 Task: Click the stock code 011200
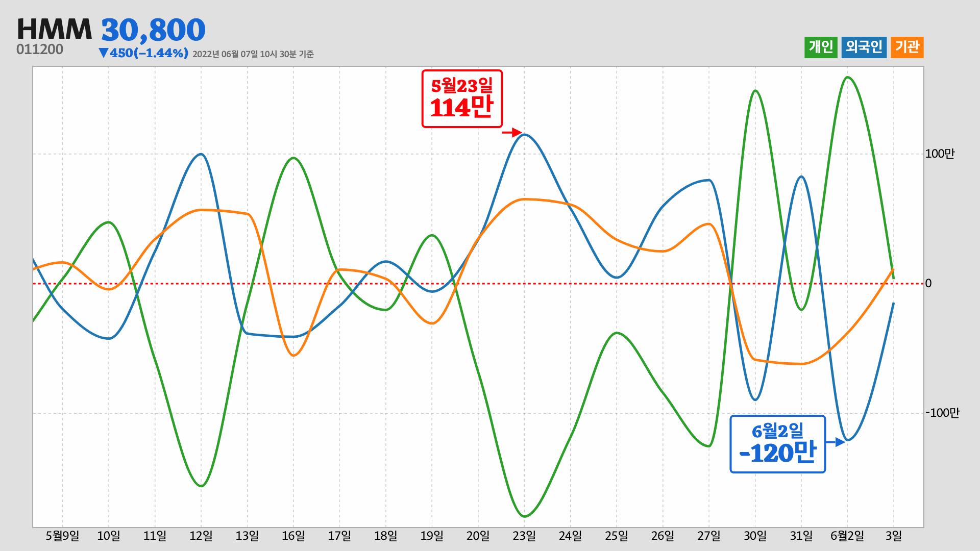point(40,49)
